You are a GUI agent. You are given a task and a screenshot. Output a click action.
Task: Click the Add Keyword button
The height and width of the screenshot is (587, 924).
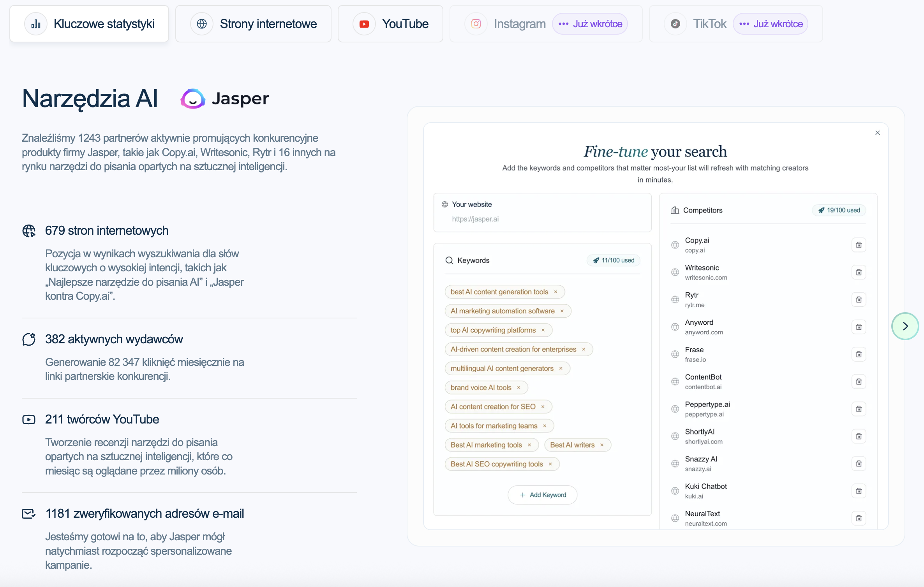[x=542, y=495]
